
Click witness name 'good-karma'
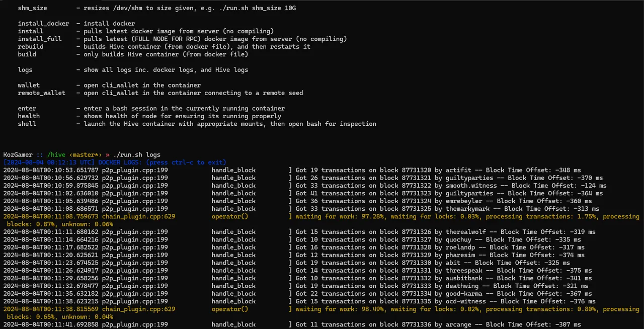coord(464,294)
